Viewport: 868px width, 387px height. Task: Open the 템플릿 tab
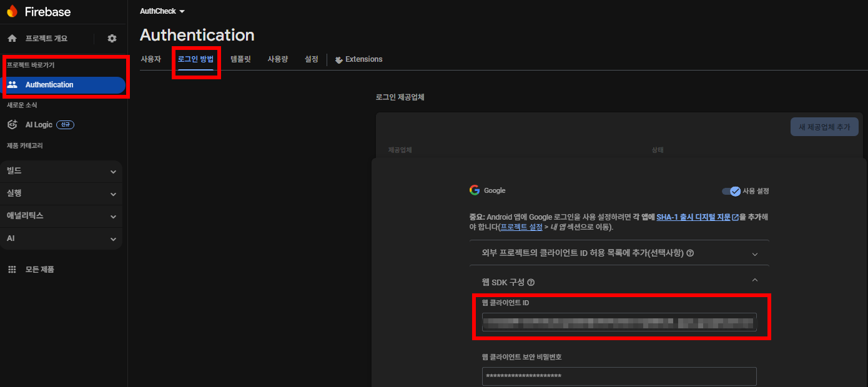click(240, 59)
